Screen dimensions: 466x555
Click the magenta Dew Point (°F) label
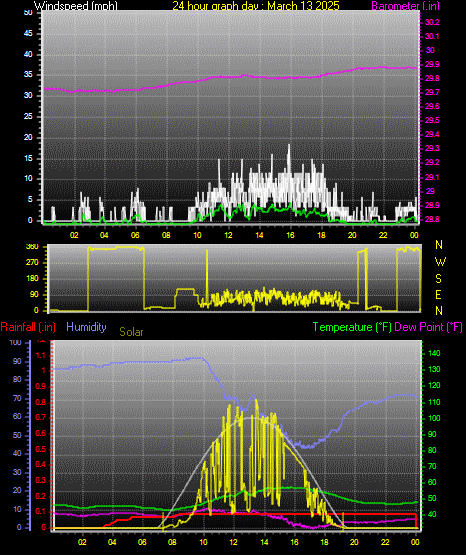[x=428, y=327]
